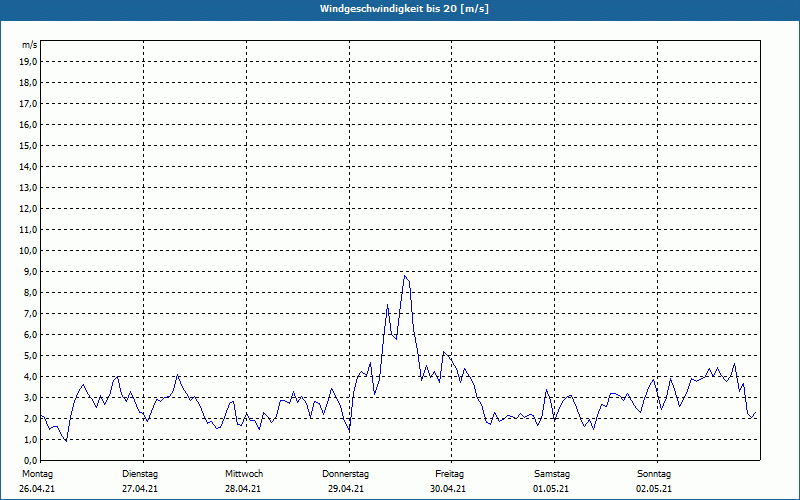Select the 'Freitag' day label
The width and height of the screenshot is (800, 500).
tap(449, 474)
